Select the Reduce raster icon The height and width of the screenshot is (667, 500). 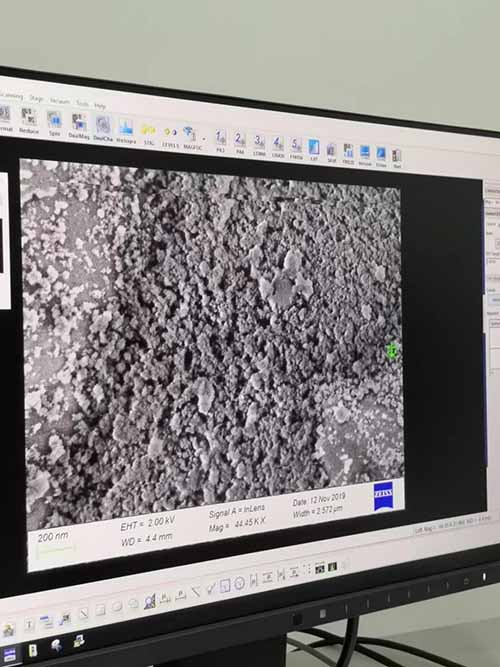pos(29,117)
